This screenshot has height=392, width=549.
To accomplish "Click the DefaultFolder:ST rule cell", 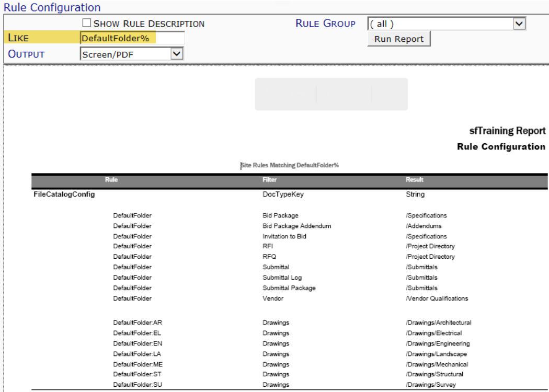I will (x=137, y=375).
